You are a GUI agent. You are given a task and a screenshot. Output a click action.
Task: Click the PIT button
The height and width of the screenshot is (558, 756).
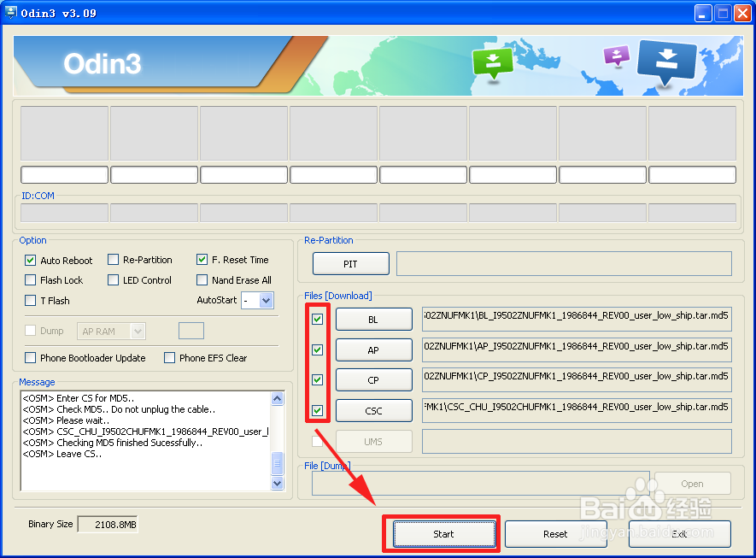click(351, 264)
